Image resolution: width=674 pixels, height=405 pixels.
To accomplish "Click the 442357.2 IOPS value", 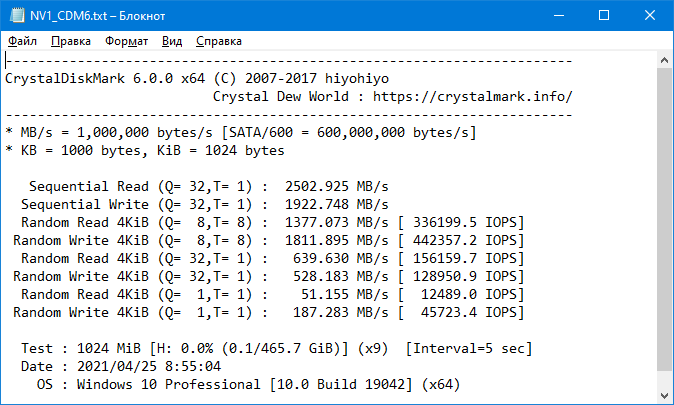I will [465, 241].
